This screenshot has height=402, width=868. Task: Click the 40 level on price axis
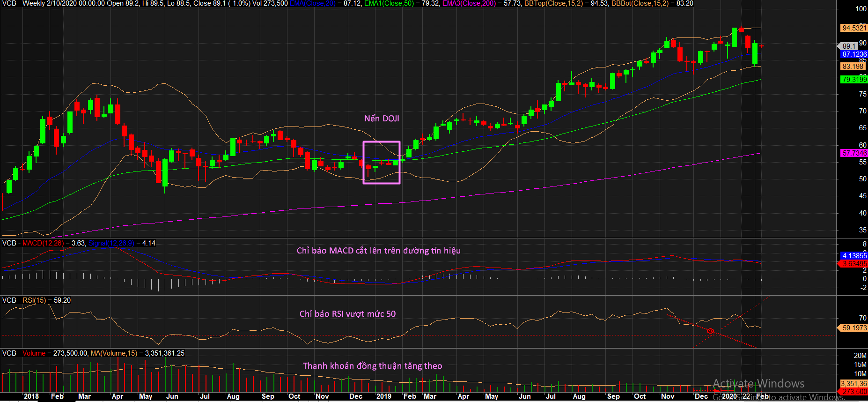(863, 213)
